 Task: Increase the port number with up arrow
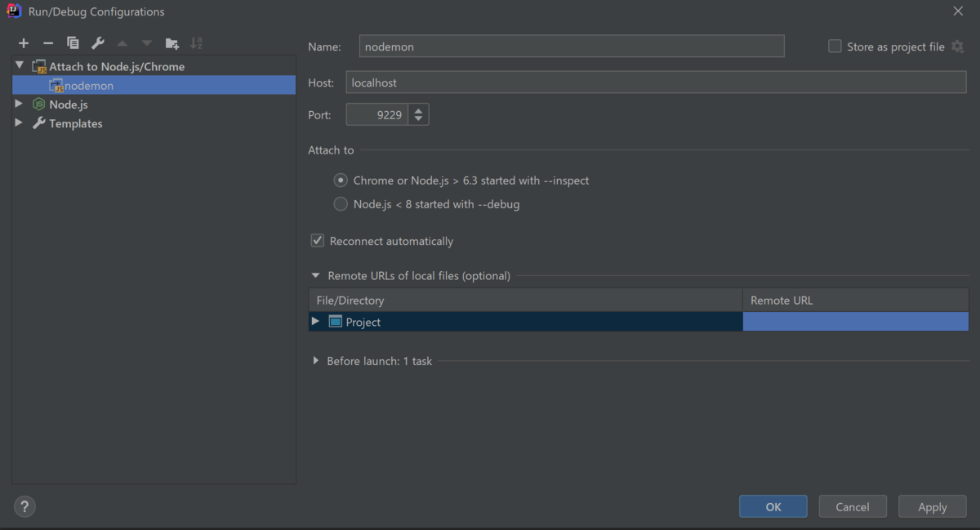pyautogui.click(x=418, y=110)
